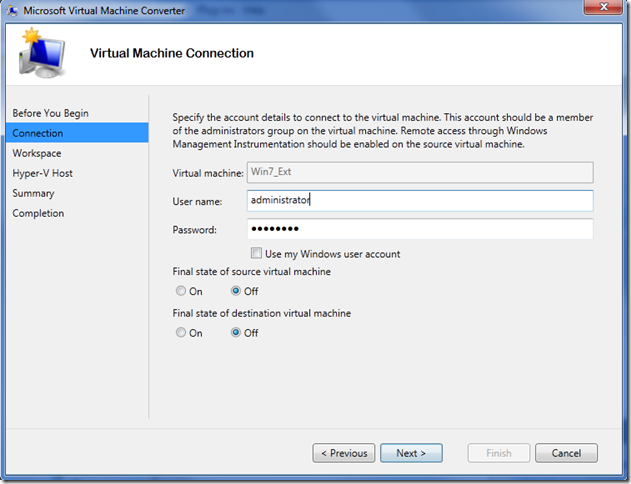Click the Final state of destination virtual machine label
The image size is (631, 484).
(x=262, y=313)
